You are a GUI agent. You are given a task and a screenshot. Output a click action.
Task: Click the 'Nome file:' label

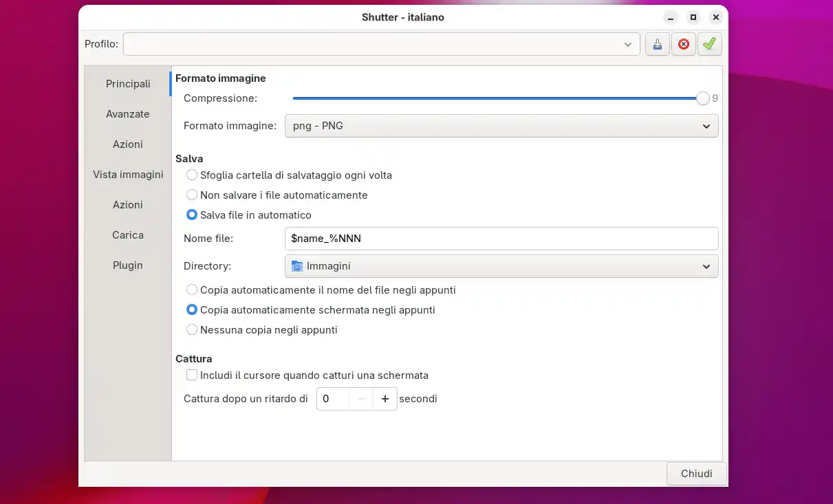click(208, 239)
